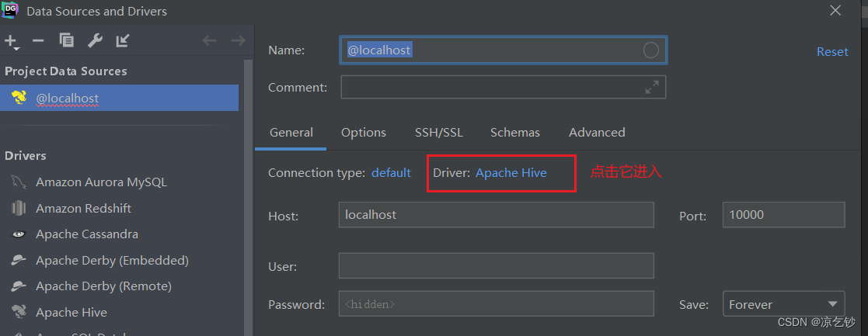Click the hidden Password field
The height and width of the screenshot is (336, 868).
[x=496, y=304]
